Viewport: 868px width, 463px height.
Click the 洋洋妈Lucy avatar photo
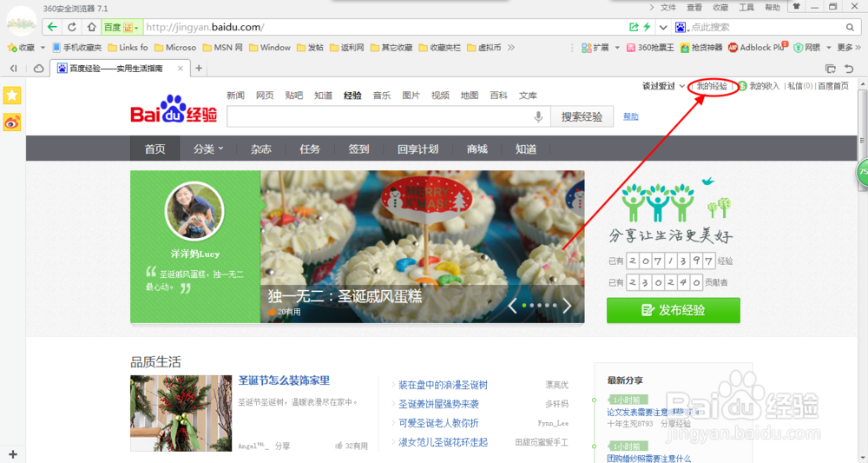pos(194,210)
